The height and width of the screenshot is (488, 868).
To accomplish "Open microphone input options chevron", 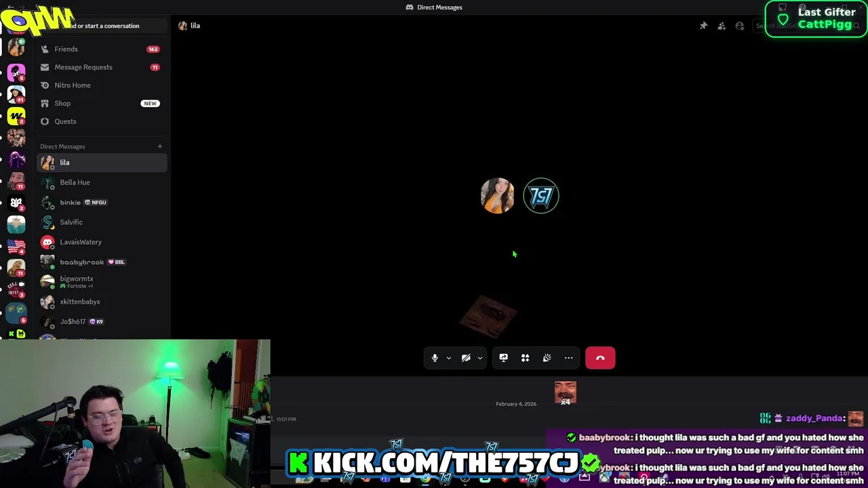I will pos(448,358).
